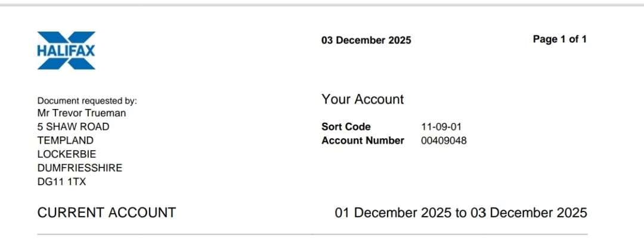The width and height of the screenshot is (644, 243).
Task: Click the horizontal divider line below heading
Action: tap(312, 235)
